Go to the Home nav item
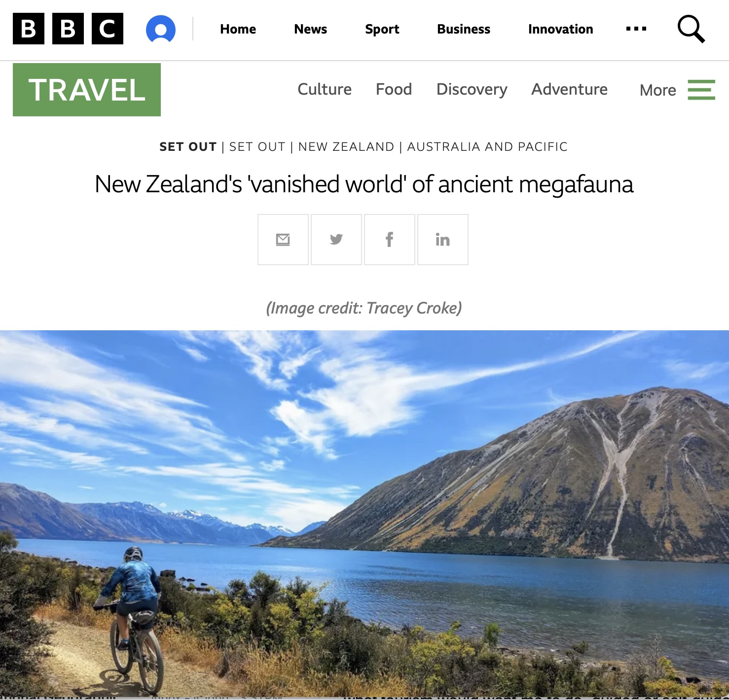Screen dimensions: 729x700 click(238, 29)
